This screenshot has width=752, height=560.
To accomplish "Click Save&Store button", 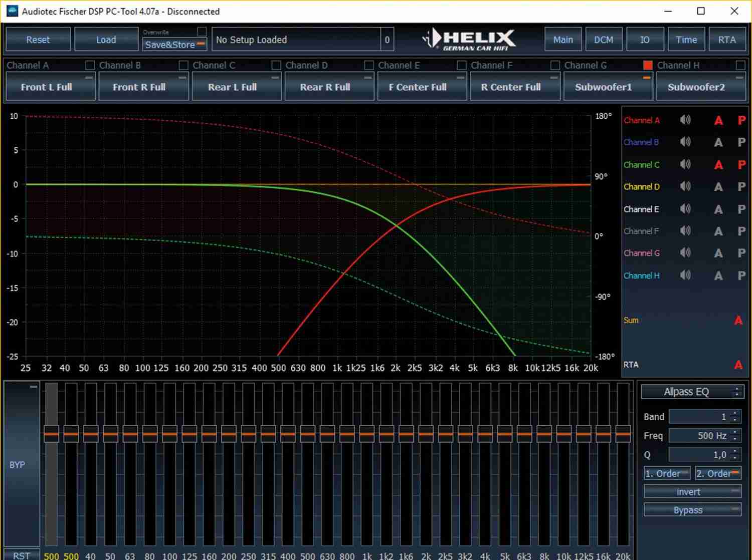I will click(x=174, y=45).
